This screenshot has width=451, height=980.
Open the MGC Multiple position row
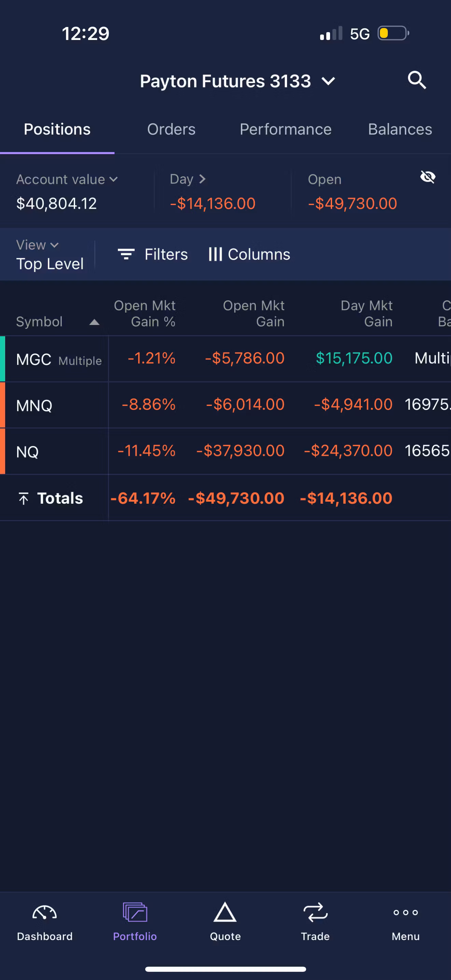[x=225, y=359]
